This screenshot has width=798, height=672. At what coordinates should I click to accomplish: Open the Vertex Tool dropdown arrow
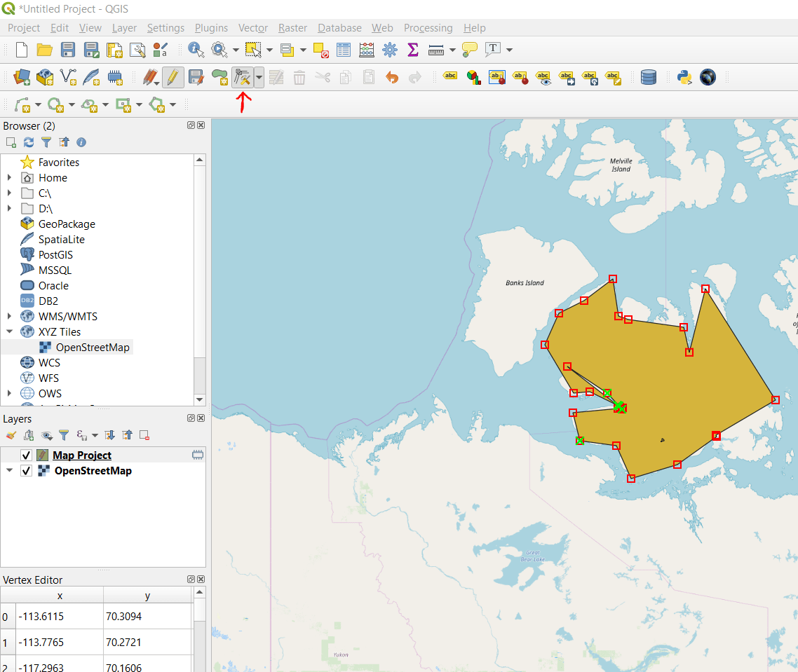[x=259, y=77]
